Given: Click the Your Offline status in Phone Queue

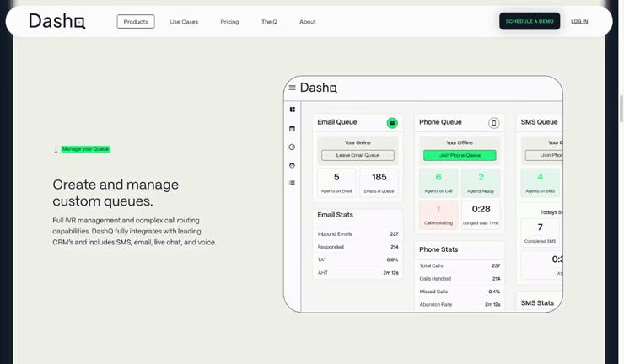Looking at the screenshot, I should tap(460, 142).
